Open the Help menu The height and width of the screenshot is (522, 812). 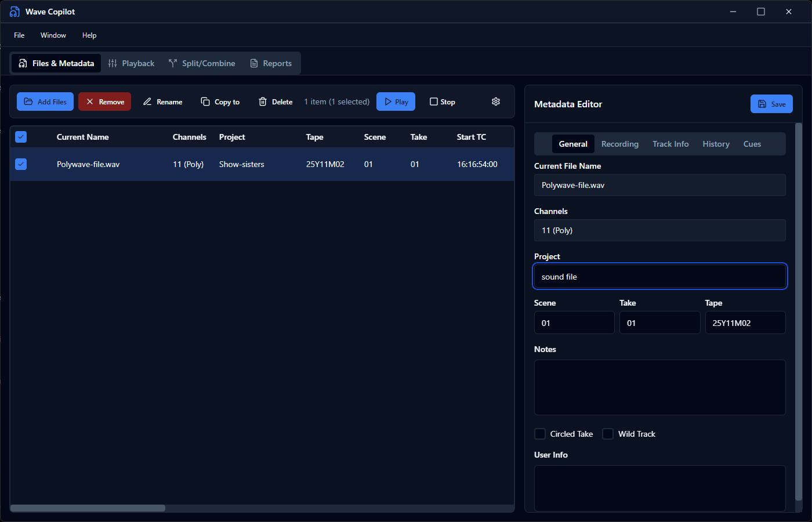(x=89, y=35)
